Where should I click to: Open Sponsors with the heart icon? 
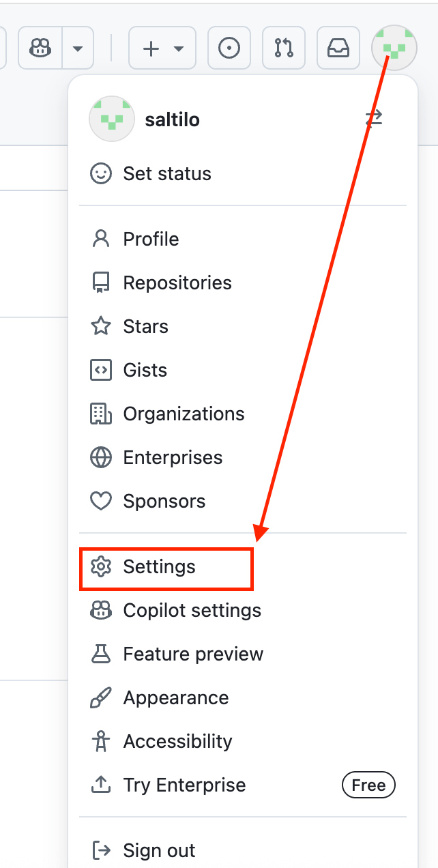click(x=164, y=501)
